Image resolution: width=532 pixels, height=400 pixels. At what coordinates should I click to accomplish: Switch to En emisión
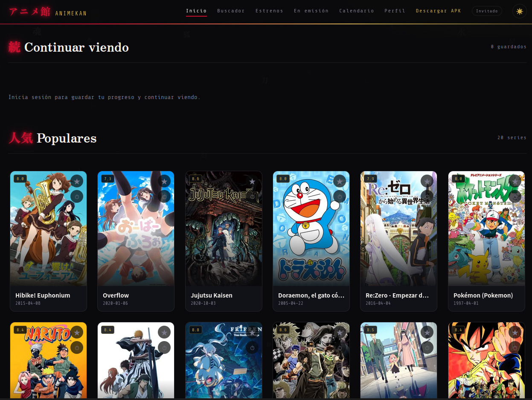tap(311, 11)
